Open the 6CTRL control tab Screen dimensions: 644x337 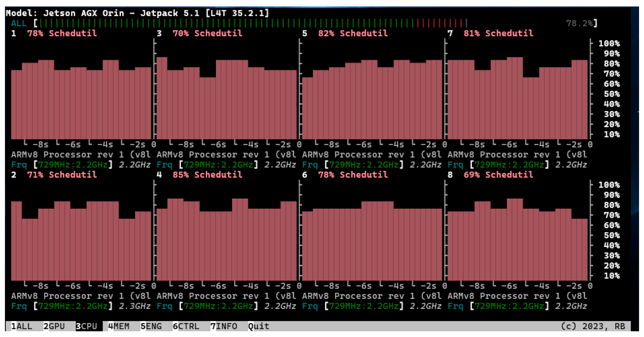coord(186,326)
